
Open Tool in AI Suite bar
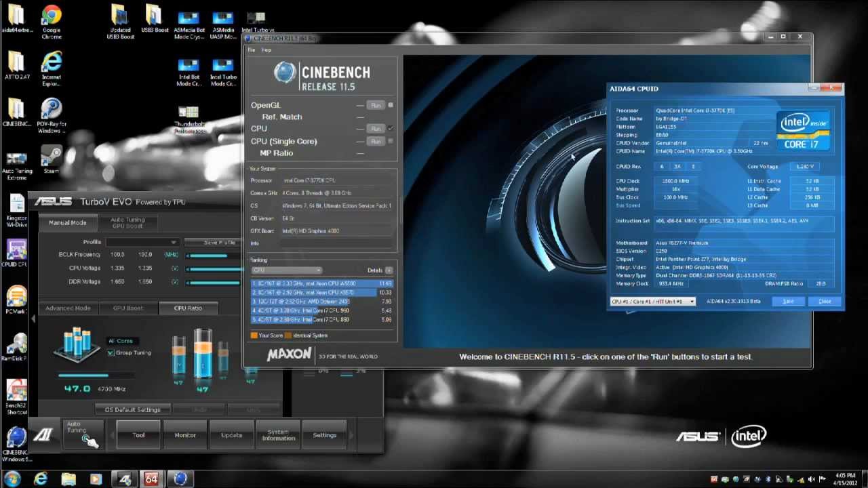(139, 435)
